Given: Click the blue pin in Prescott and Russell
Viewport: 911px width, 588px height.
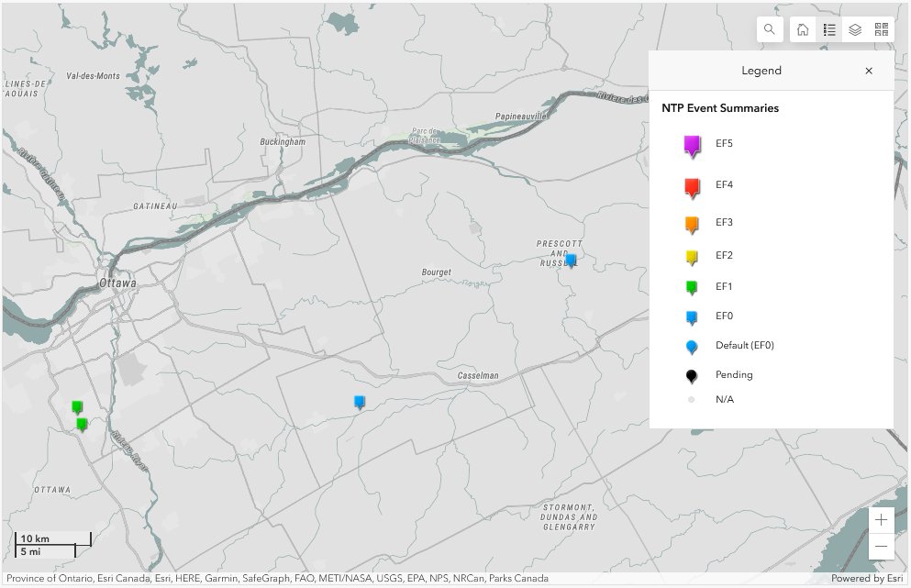Looking at the screenshot, I should tap(572, 261).
